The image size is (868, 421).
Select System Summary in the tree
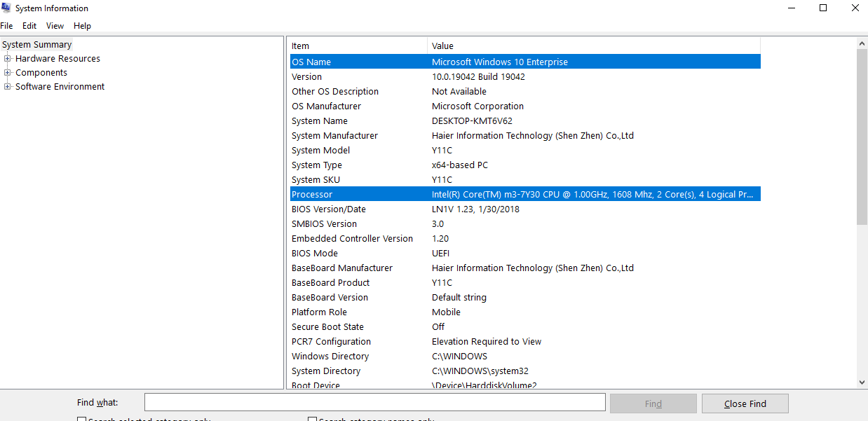(x=37, y=45)
